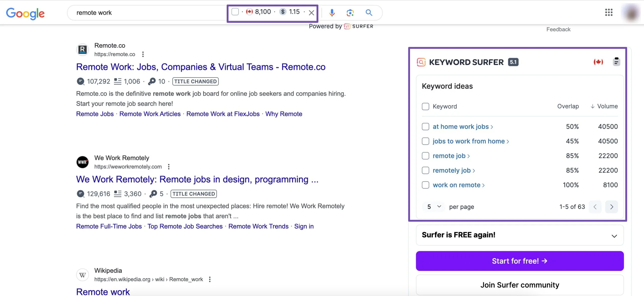644x296 pixels.
Task: Click three-dot menu next to weworkremotely.com
Action: (x=169, y=167)
